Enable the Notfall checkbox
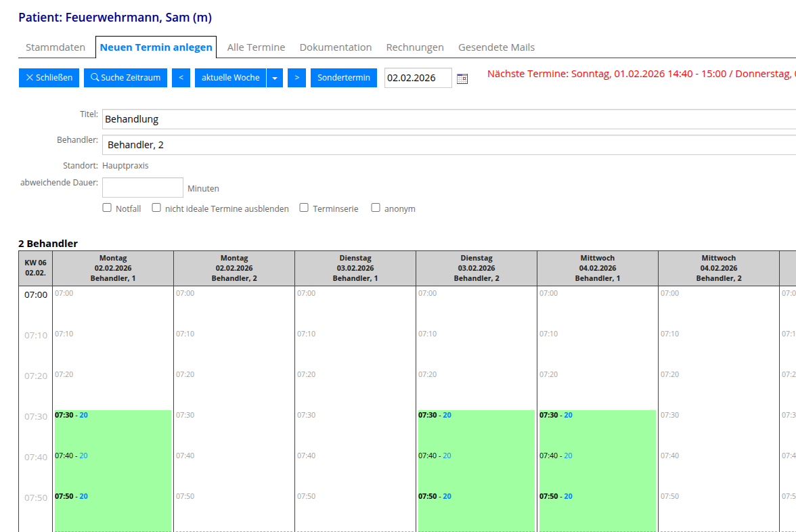The height and width of the screenshot is (532, 796). (x=107, y=208)
